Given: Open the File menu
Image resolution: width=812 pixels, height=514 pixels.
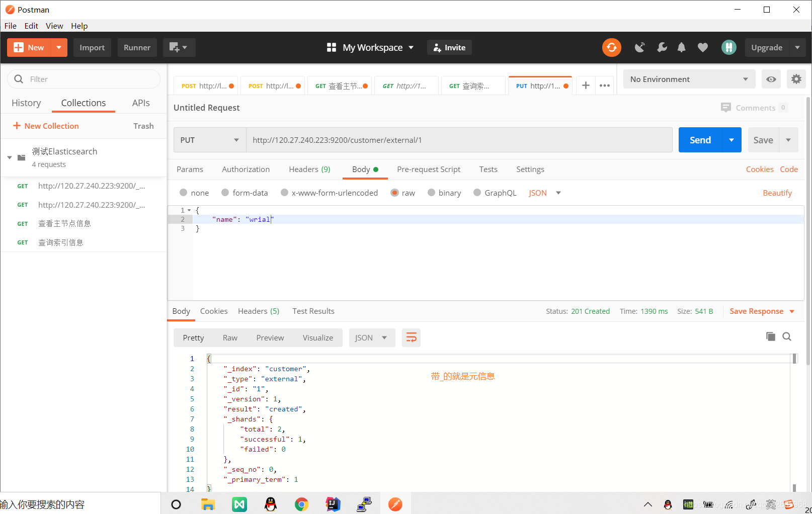Looking at the screenshot, I should (11, 26).
